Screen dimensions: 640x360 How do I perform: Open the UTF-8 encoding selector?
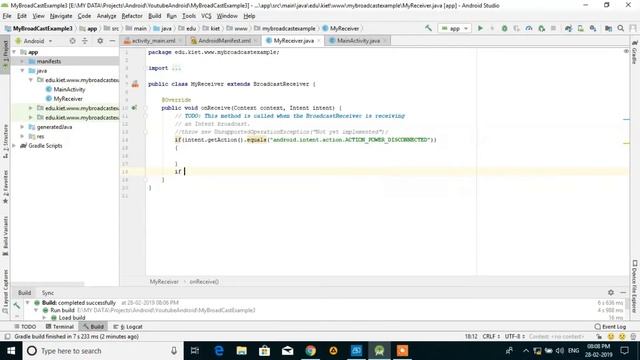coord(515,337)
